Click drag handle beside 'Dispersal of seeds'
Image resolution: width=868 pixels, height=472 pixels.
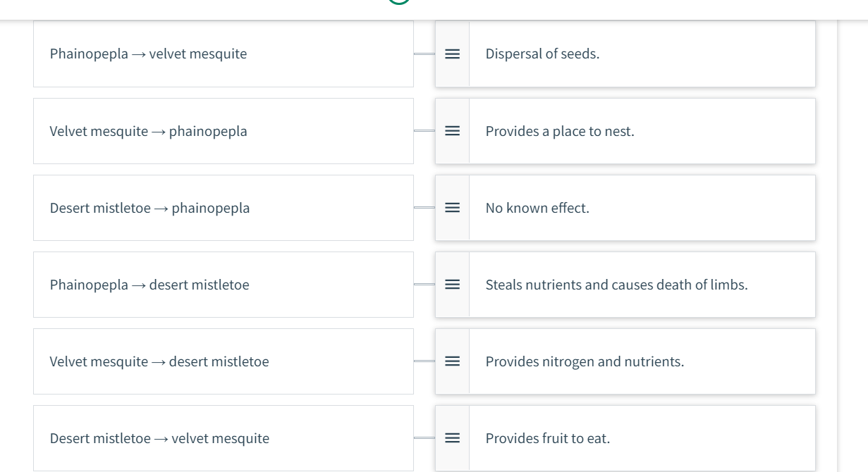tap(452, 54)
